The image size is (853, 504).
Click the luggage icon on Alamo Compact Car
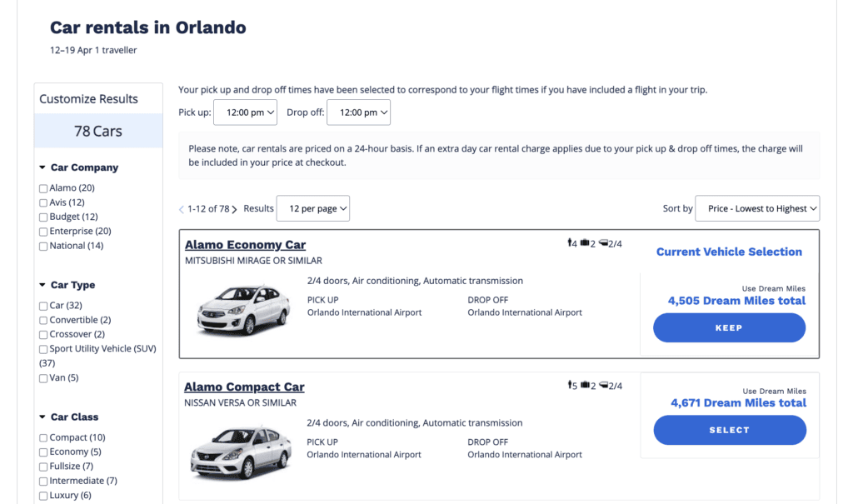[x=585, y=386]
